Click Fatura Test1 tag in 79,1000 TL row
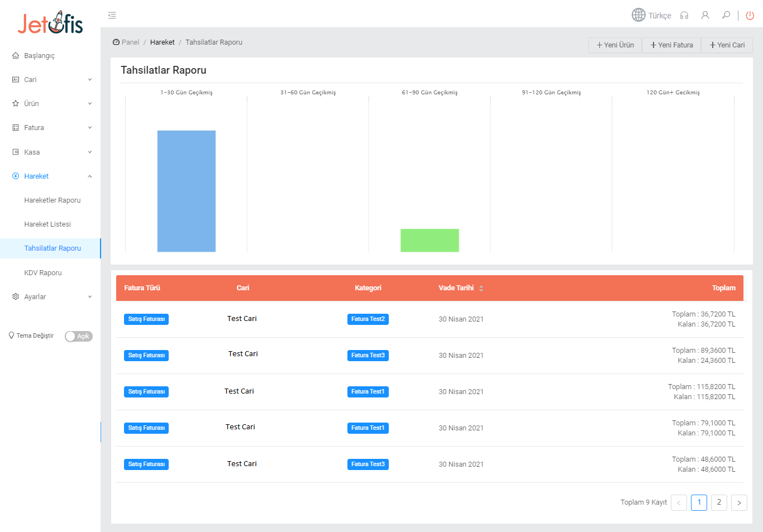This screenshot has height=532, width=763. tap(368, 428)
